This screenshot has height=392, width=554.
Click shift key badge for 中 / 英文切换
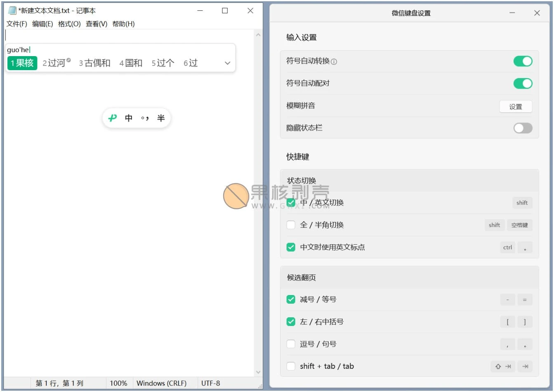pos(522,203)
